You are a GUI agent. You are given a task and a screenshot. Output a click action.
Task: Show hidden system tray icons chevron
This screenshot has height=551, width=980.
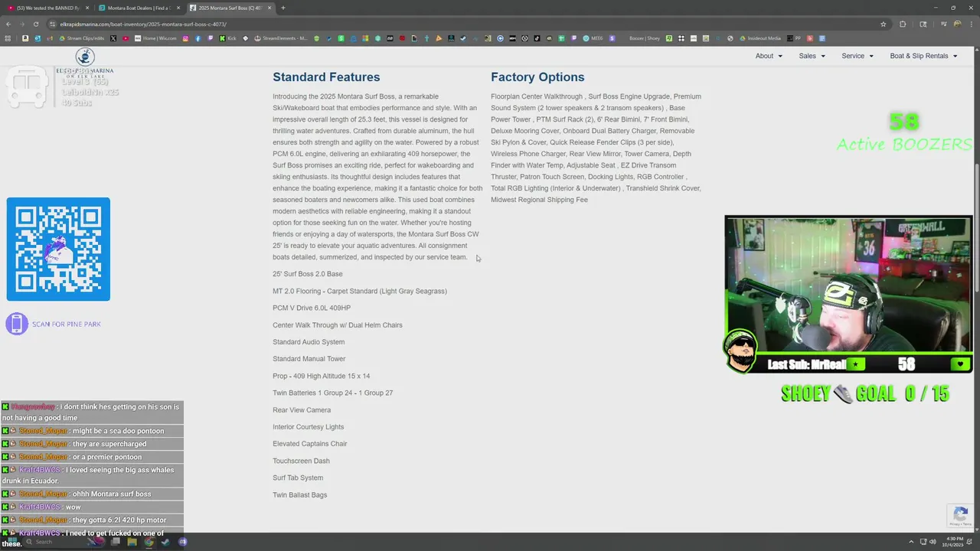point(910,542)
